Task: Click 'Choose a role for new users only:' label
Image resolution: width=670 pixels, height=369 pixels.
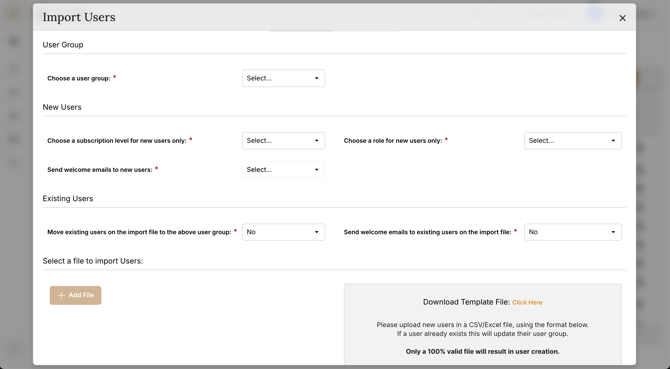Action: (x=393, y=141)
